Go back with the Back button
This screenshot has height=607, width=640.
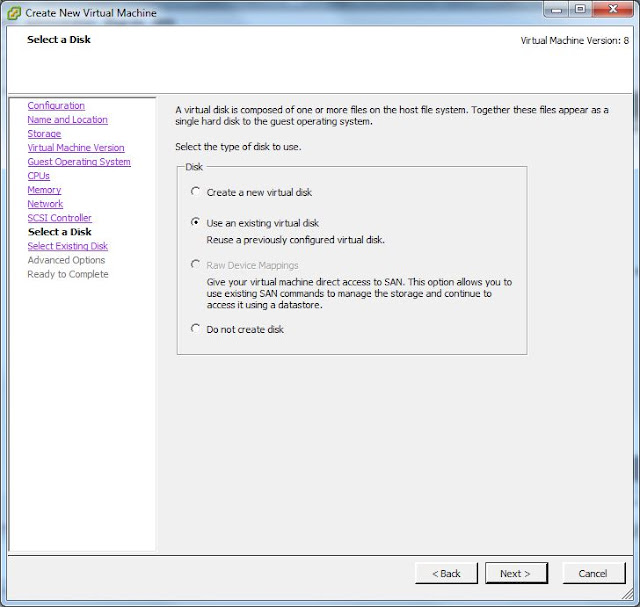click(x=446, y=574)
